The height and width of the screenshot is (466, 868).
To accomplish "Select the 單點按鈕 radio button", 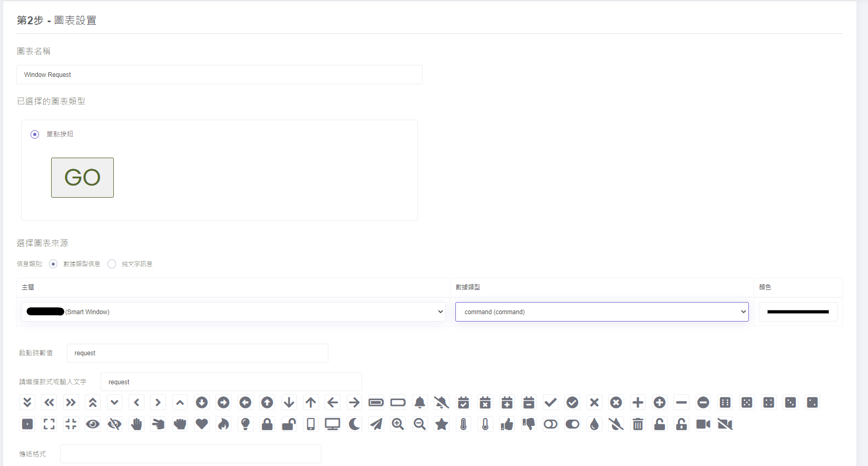I will (x=35, y=134).
